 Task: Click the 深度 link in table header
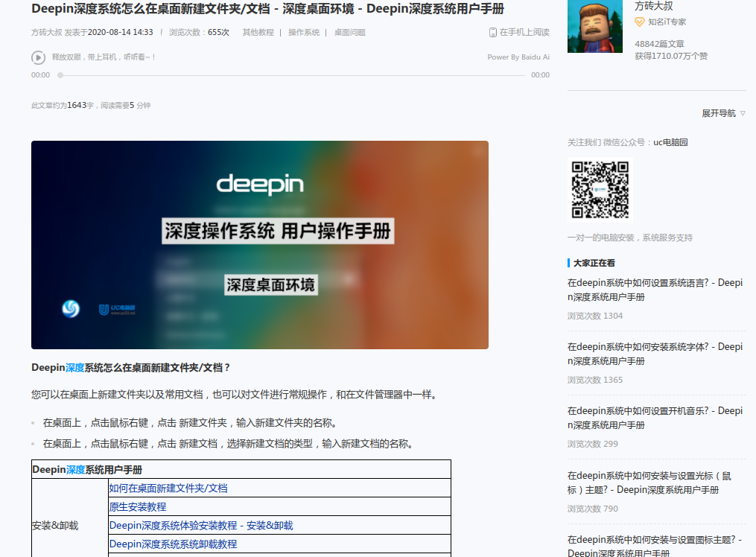pos(75,470)
